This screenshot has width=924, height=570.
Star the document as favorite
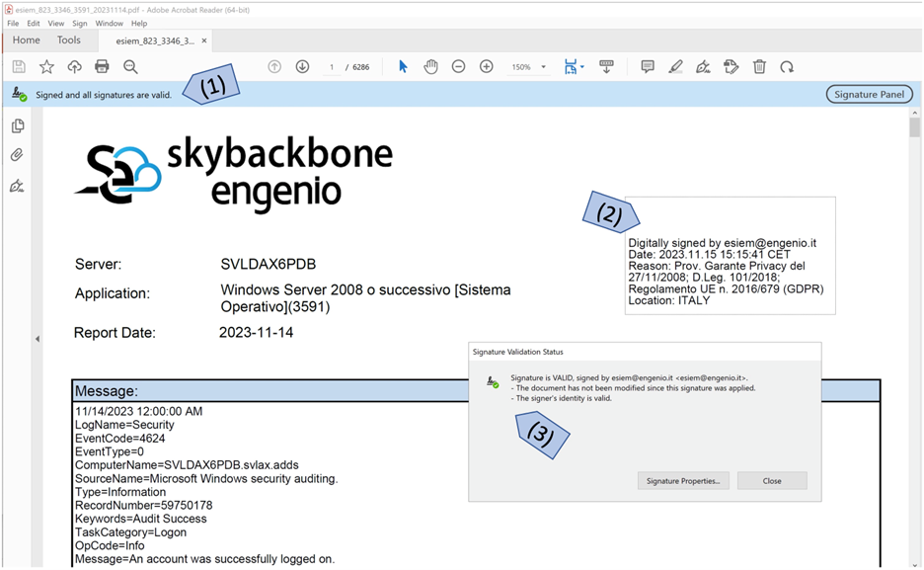[x=46, y=66]
